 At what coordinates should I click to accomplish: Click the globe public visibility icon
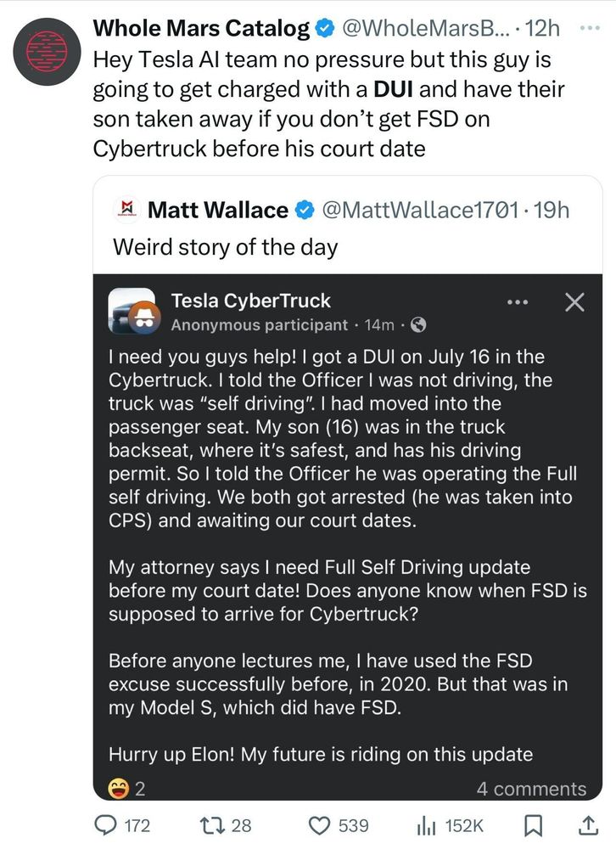418,325
